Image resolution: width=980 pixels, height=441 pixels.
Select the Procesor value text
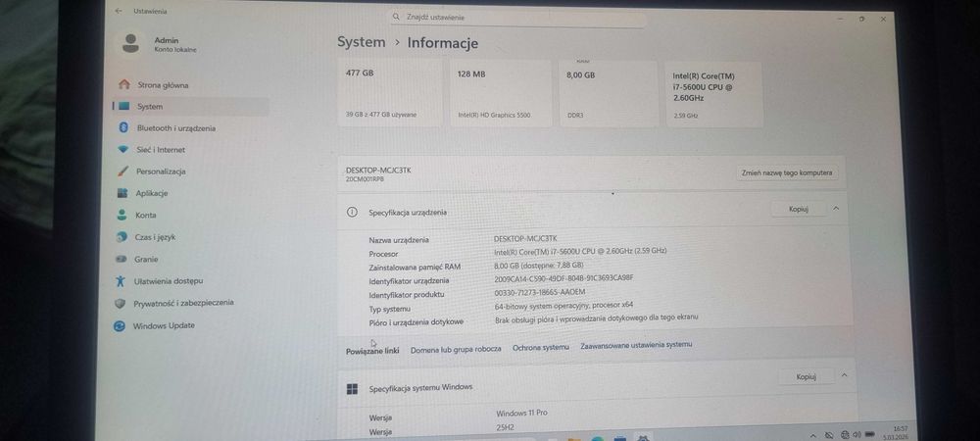pos(580,251)
